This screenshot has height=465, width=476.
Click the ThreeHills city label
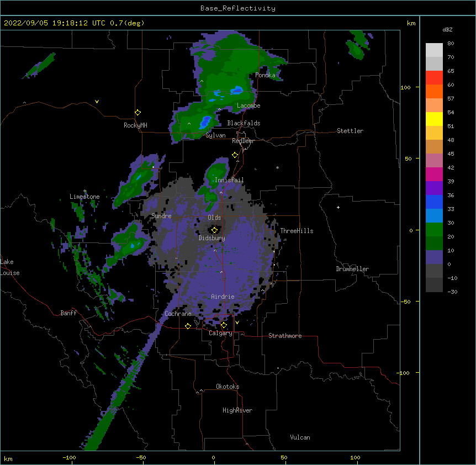coord(297,231)
